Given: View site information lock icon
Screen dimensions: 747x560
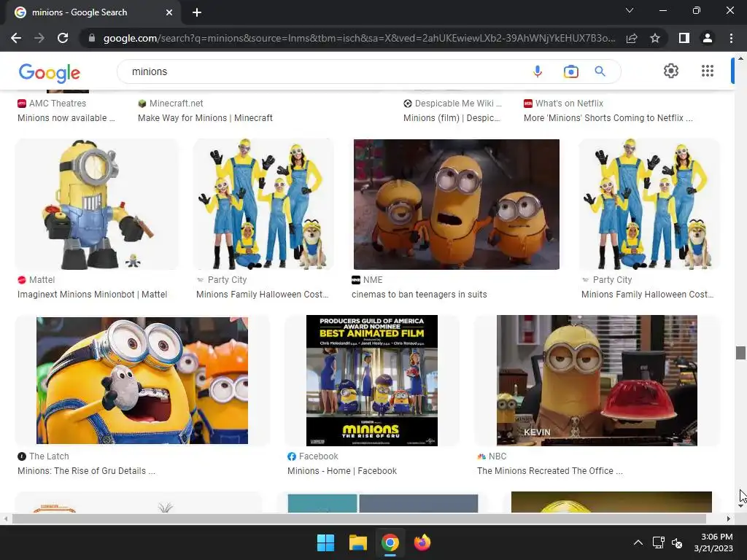Looking at the screenshot, I should 92,38.
